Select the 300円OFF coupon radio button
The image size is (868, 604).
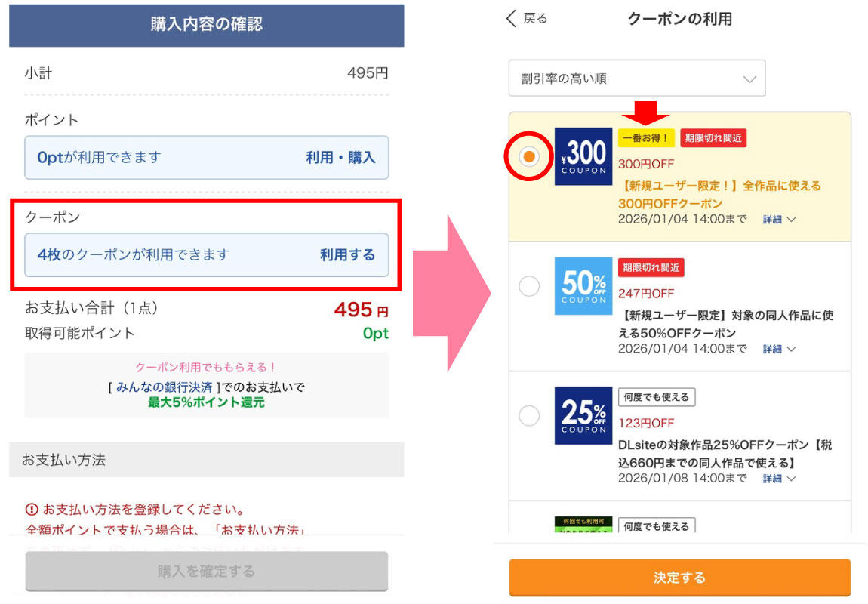pyautogui.click(x=529, y=156)
